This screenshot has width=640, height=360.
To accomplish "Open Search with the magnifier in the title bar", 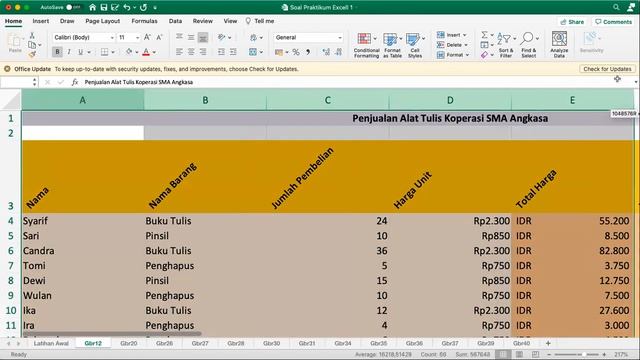I will coord(616,7).
